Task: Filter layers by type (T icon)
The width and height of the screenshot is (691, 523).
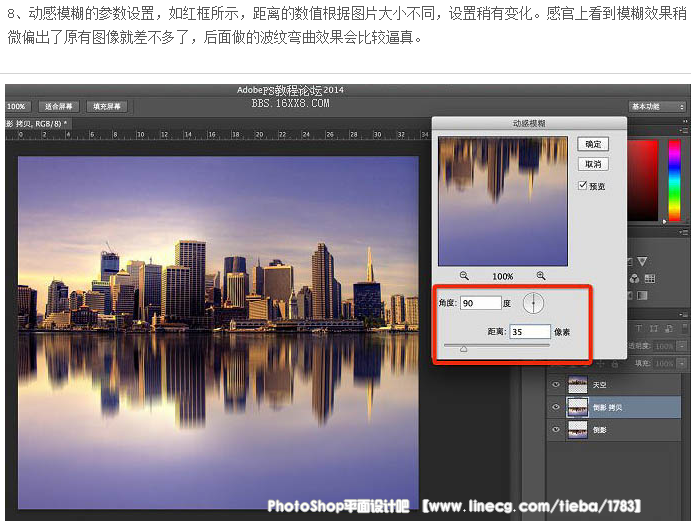Action: click(640, 328)
